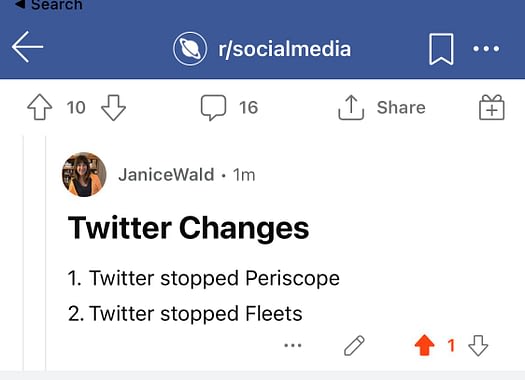The height and width of the screenshot is (380, 525).
Task: Open the r/socialmedia planet community icon
Action: tap(190, 49)
